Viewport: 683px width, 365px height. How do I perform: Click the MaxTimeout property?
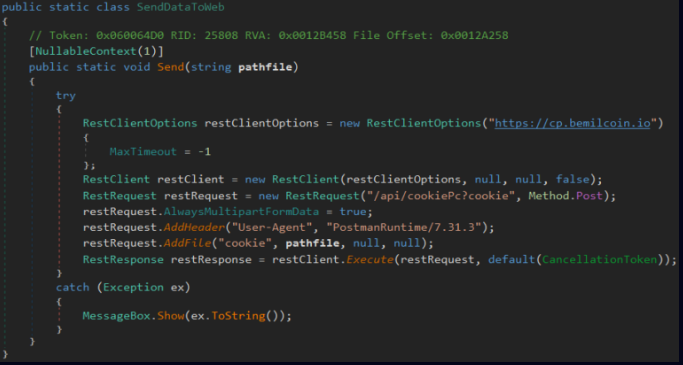143,152
